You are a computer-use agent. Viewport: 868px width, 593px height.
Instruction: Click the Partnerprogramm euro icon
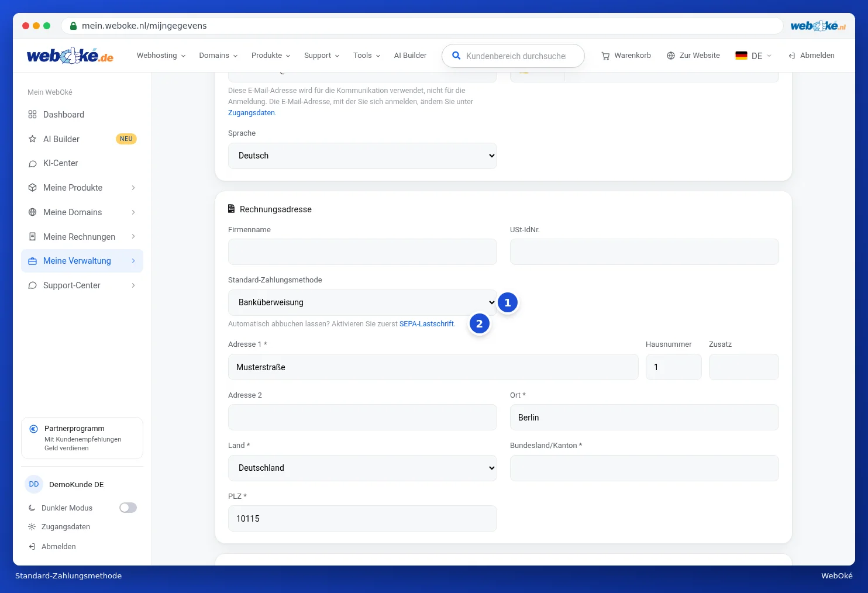[x=34, y=429]
